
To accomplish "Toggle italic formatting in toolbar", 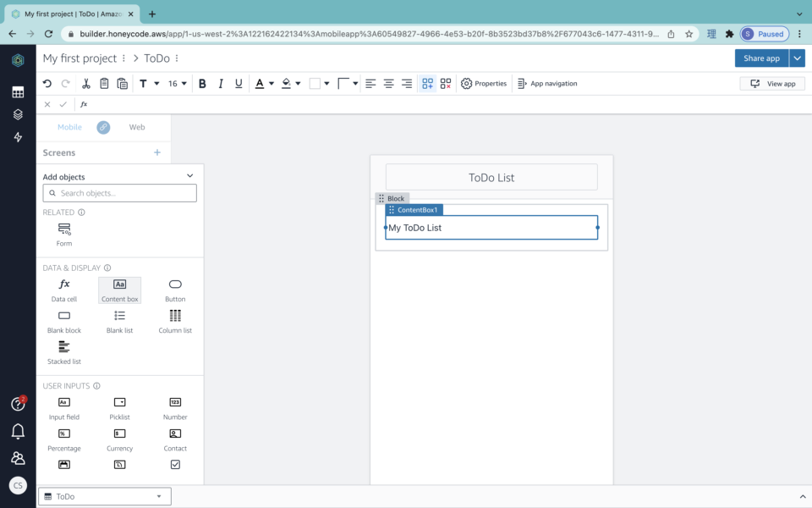I will 221,83.
